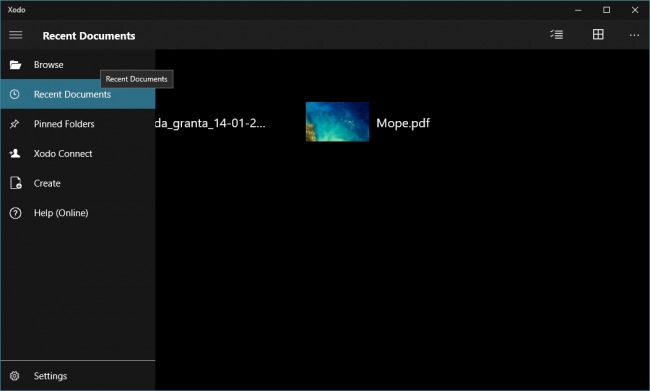Click the Browse folder icon
This screenshot has height=391, width=650.
[x=15, y=65]
